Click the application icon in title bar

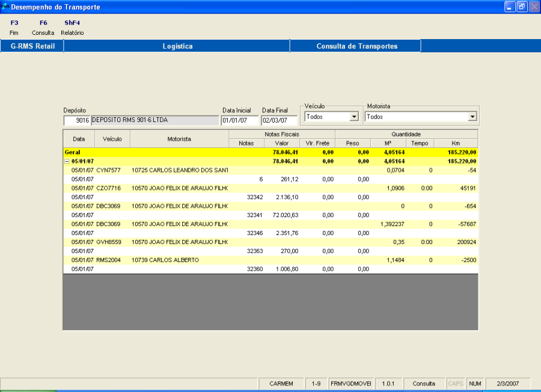coord(5,7)
